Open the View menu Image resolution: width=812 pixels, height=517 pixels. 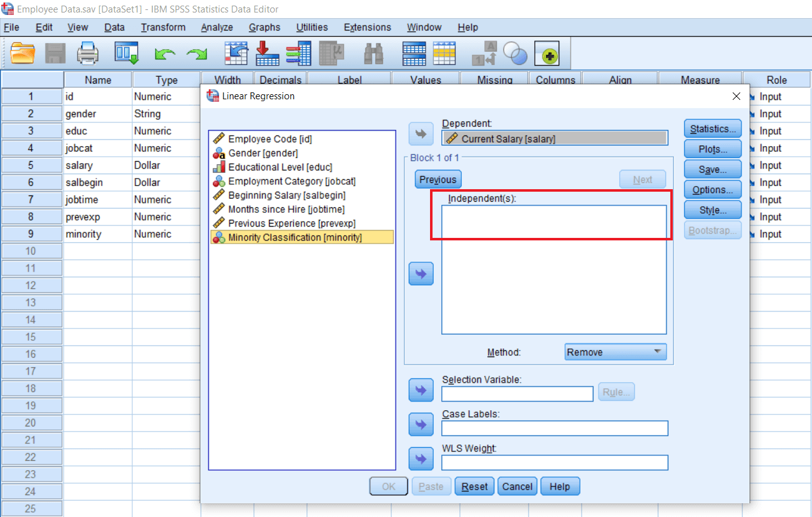point(78,27)
